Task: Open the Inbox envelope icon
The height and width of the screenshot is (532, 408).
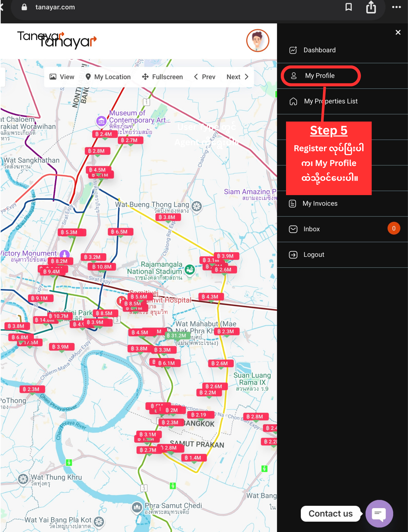Action: pyautogui.click(x=293, y=229)
